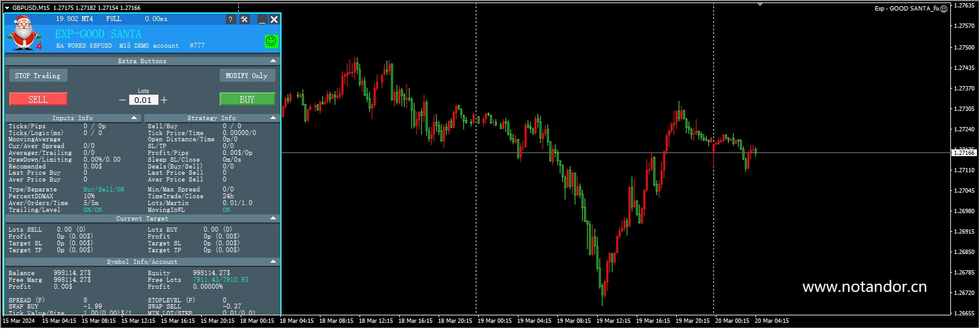Click the smiley icon beside Exp - GOOD SANTA_fix
980x329 pixels.
click(943, 9)
